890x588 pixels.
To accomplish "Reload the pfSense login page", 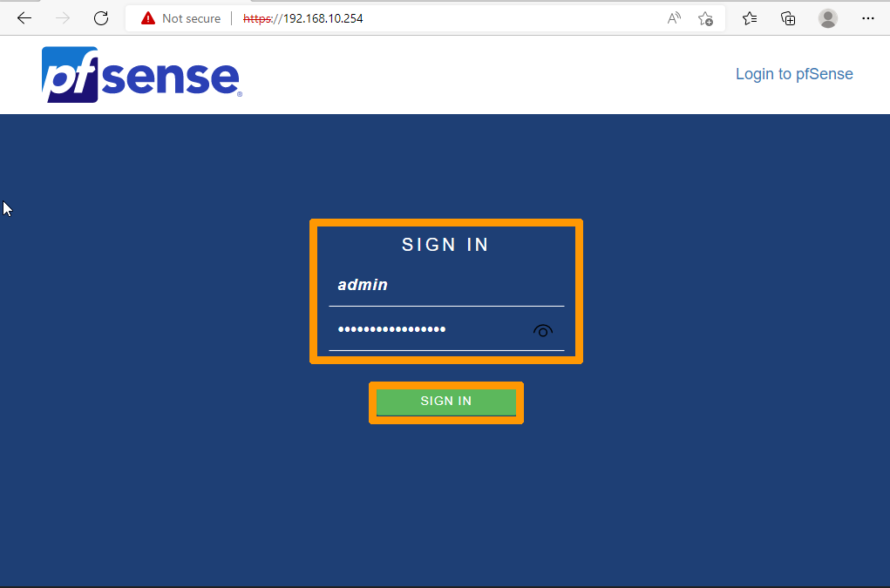I will (x=100, y=17).
